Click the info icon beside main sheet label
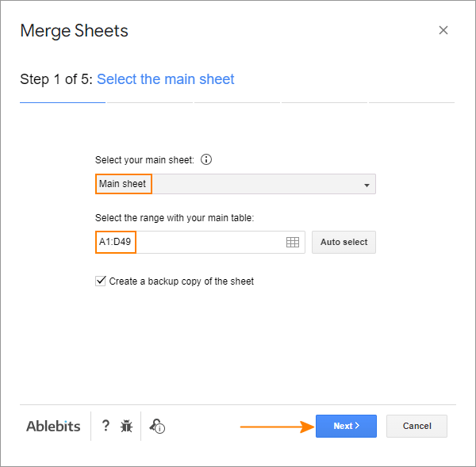 click(206, 159)
